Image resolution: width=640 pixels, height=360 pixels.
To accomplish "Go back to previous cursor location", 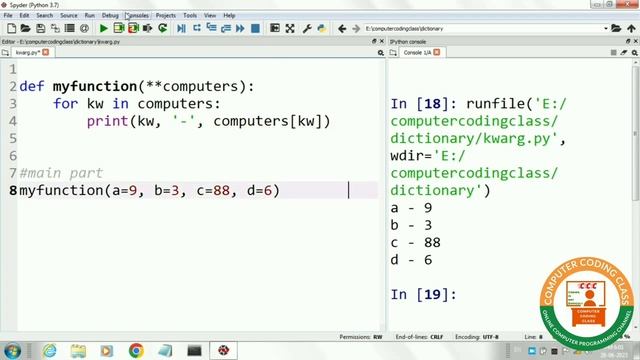I will [342, 29].
